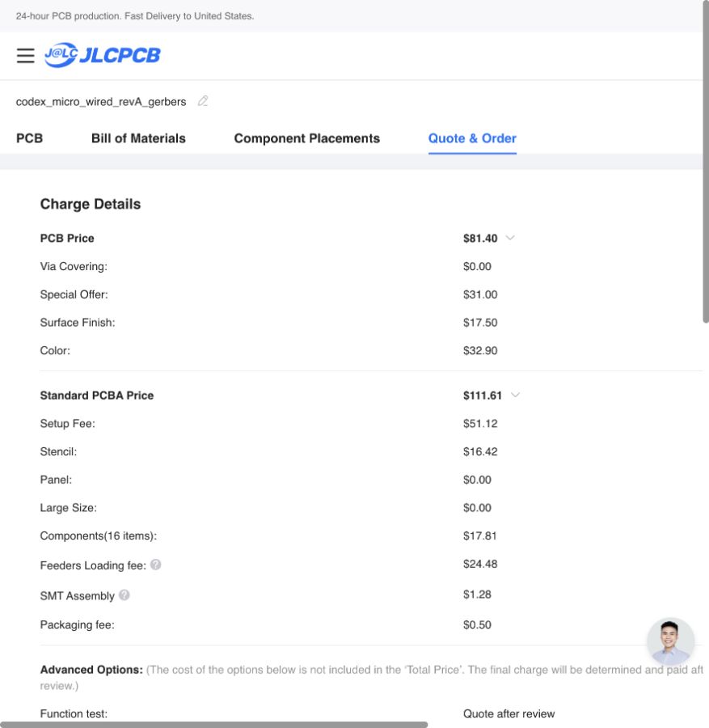This screenshot has width=709, height=728.
Task: Collapse the PCB Price breakdown chevron
Action: [x=510, y=238]
